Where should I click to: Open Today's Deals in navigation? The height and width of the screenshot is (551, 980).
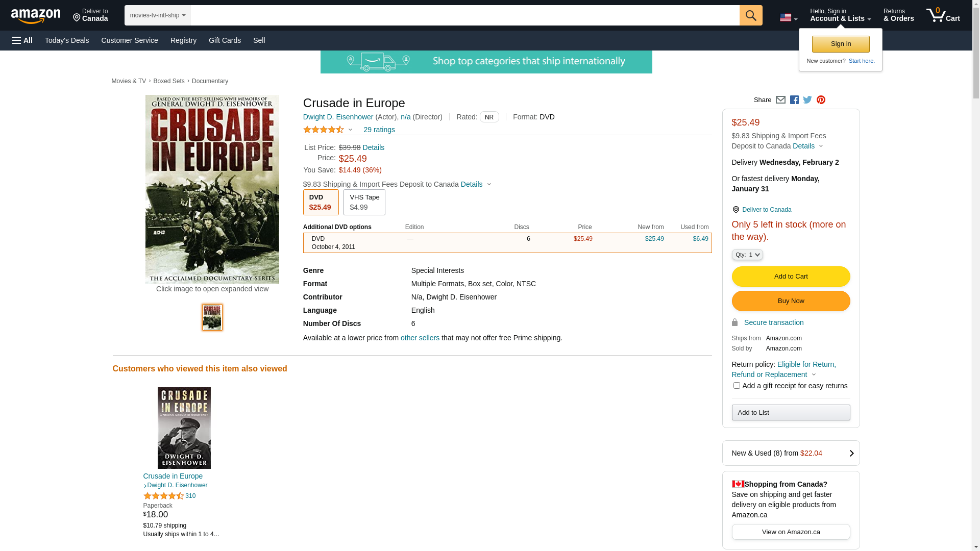67,40
